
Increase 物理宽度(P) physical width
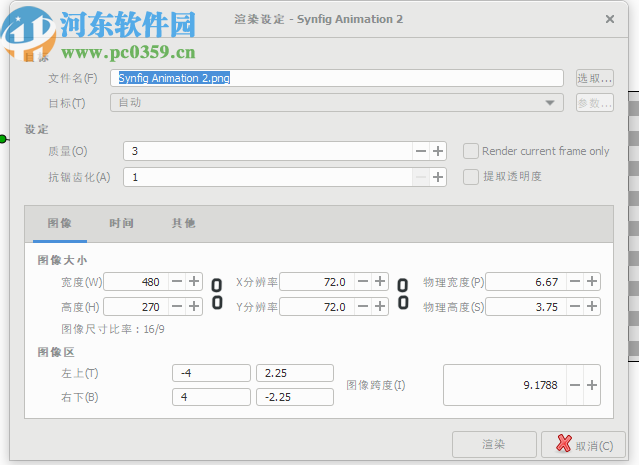tap(592, 281)
